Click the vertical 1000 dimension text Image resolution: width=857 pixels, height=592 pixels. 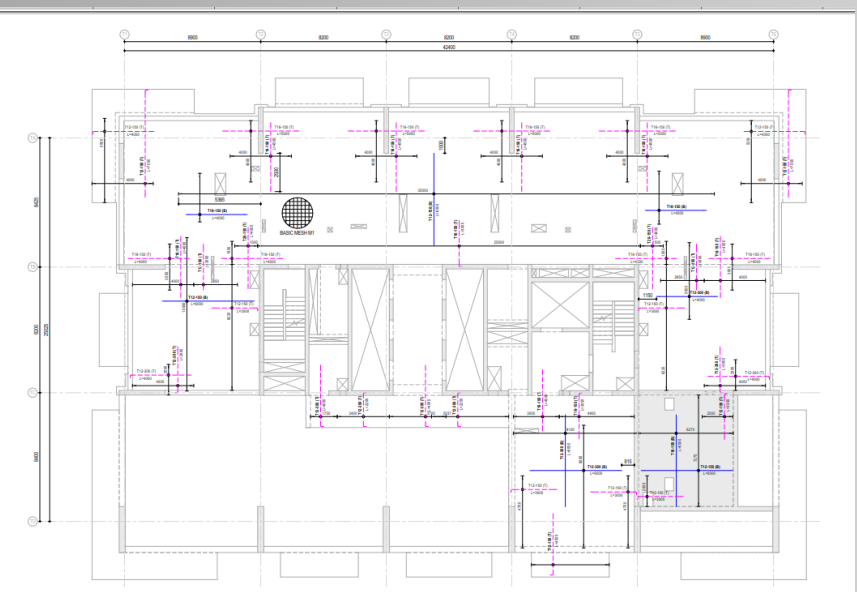click(440, 145)
